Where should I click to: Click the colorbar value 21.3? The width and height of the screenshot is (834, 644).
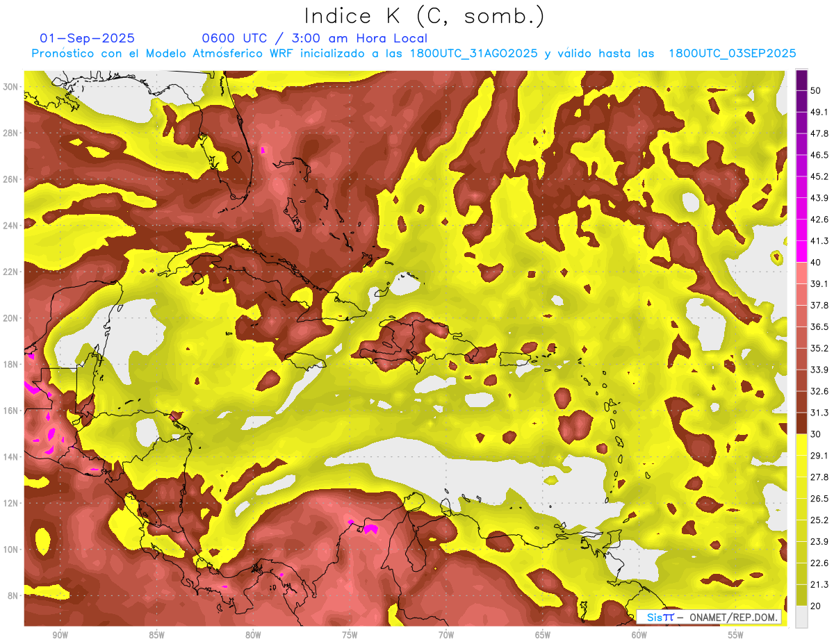(x=819, y=585)
